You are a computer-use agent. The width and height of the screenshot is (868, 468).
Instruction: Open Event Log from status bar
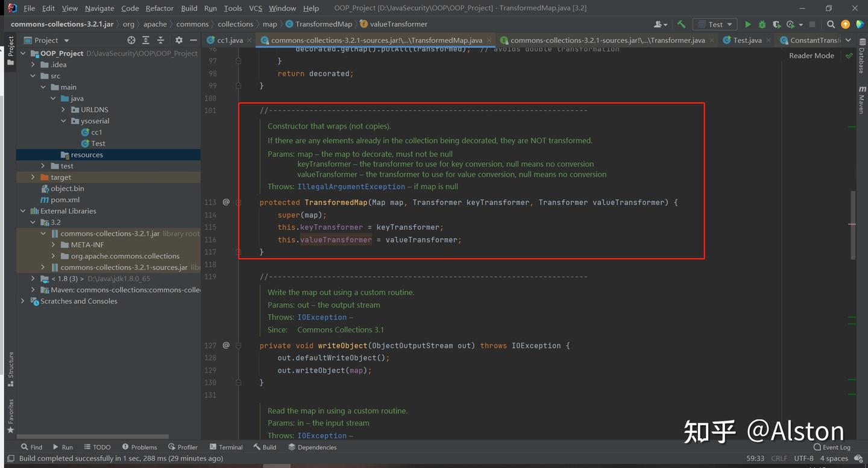[832, 447]
